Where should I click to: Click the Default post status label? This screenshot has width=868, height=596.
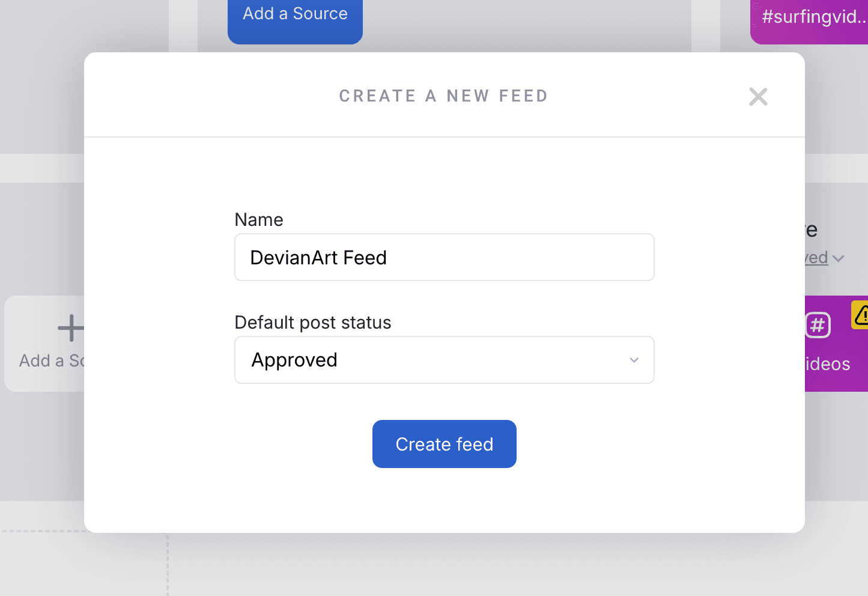pyautogui.click(x=312, y=322)
